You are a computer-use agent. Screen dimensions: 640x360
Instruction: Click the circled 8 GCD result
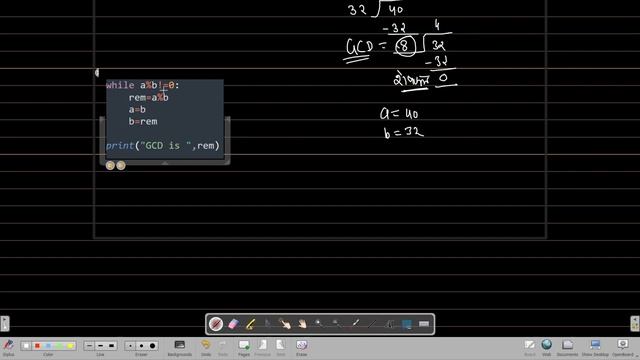point(405,46)
